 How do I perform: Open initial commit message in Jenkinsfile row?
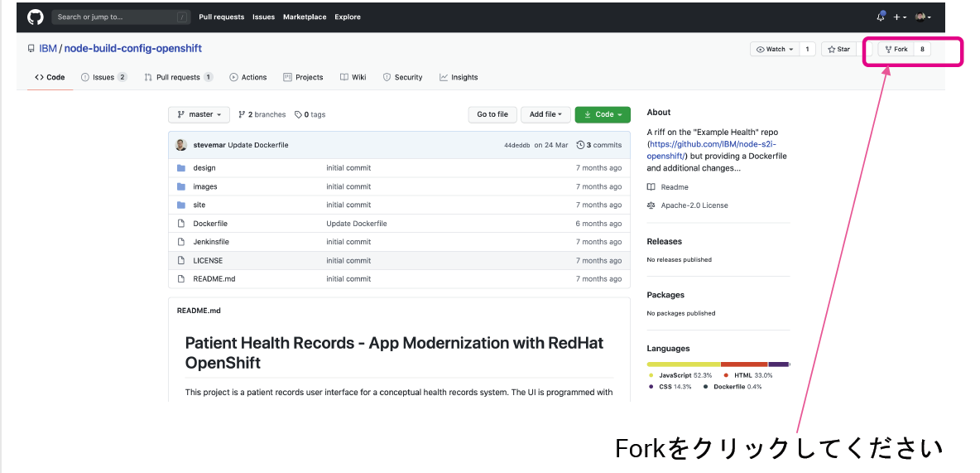point(348,242)
